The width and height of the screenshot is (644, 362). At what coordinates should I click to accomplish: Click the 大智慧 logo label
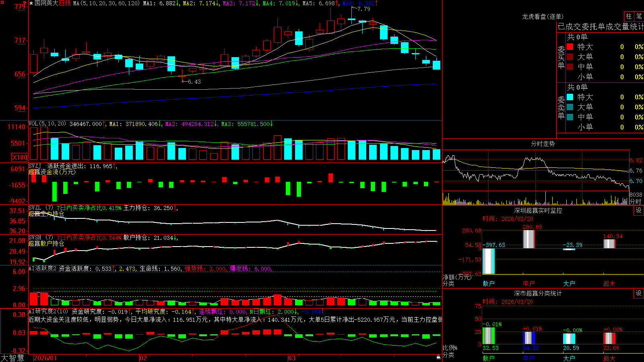12,358
